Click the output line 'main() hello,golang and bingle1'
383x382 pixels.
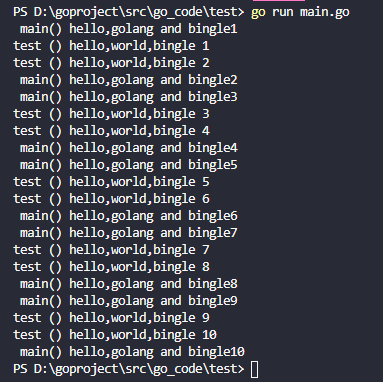coord(128,29)
